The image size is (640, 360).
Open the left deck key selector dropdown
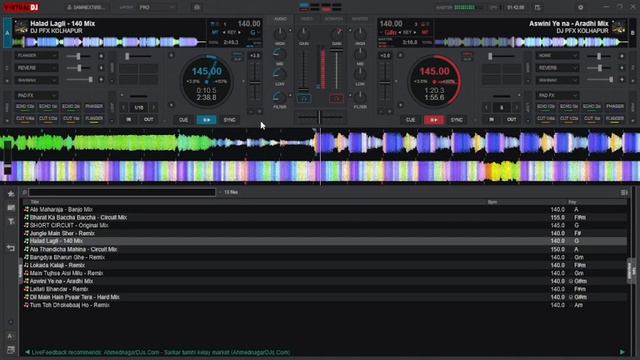(x=255, y=32)
